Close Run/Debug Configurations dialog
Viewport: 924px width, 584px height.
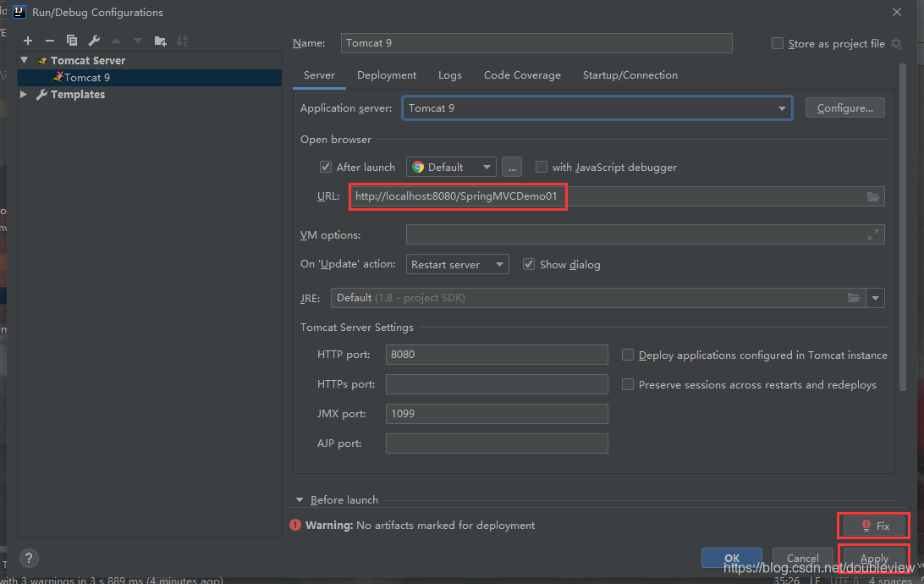coord(896,12)
